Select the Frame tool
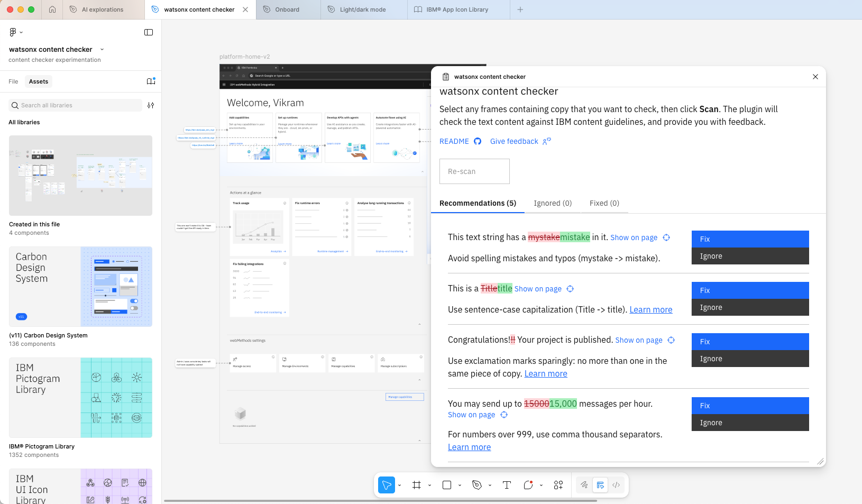This screenshot has width=862, height=504. [x=417, y=485]
